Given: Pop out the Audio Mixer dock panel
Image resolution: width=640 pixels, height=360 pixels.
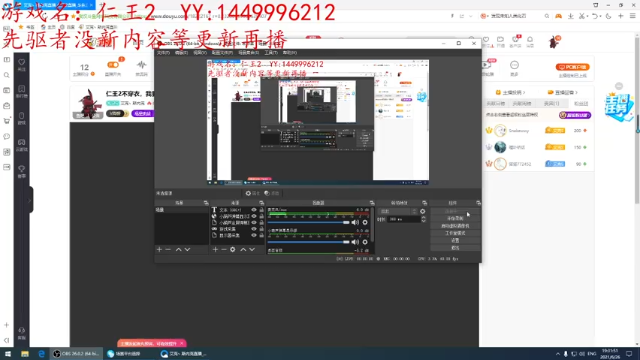Looking at the screenshot, I should 372,203.
